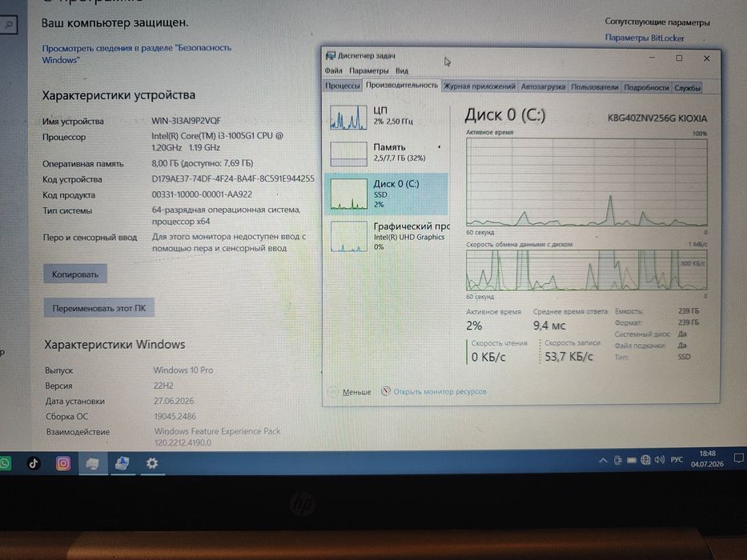
Task: Select the Производительность tab
Action: tap(402, 86)
